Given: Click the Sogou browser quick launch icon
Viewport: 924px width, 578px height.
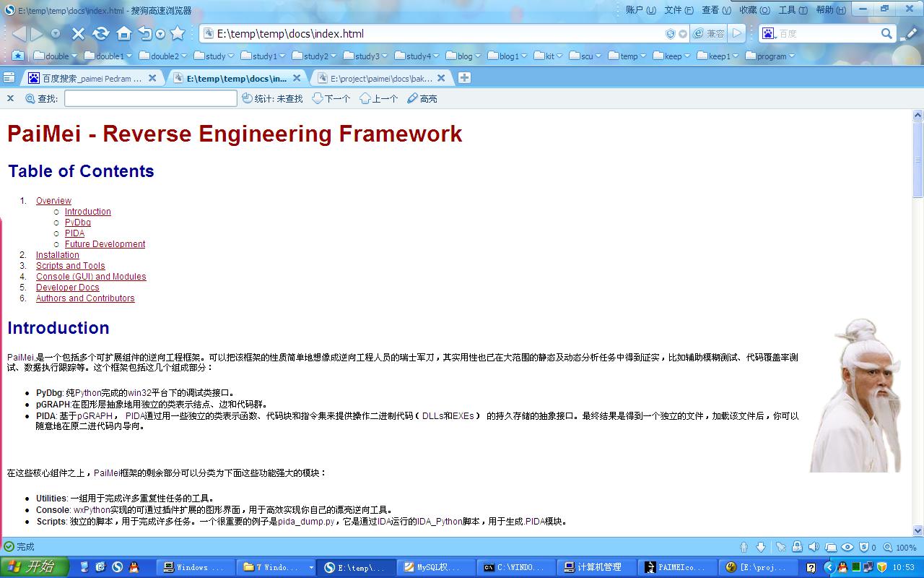Looking at the screenshot, I should [116, 567].
